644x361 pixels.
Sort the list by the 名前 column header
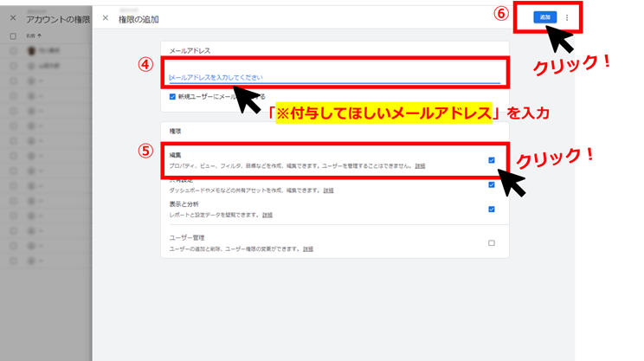point(34,35)
